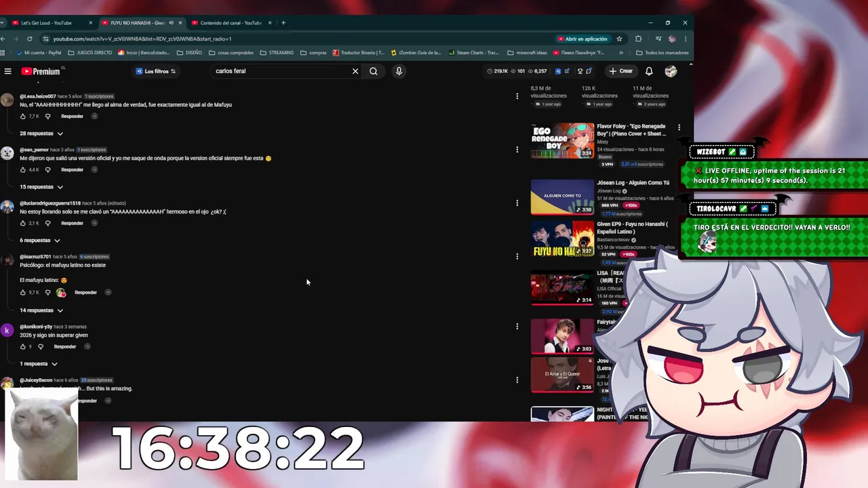Reply to @Lexa.heize007 with Responder

click(x=72, y=117)
